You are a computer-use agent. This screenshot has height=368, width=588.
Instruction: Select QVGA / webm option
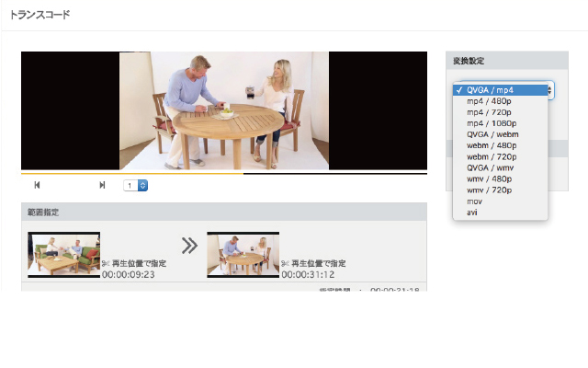point(500,134)
